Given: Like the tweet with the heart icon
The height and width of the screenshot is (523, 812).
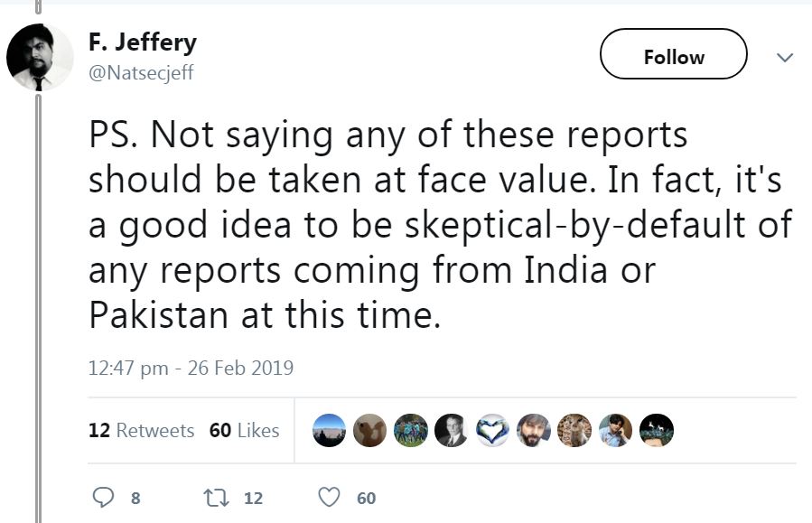Looking at the screenshot, I should (x=331, y=498).
